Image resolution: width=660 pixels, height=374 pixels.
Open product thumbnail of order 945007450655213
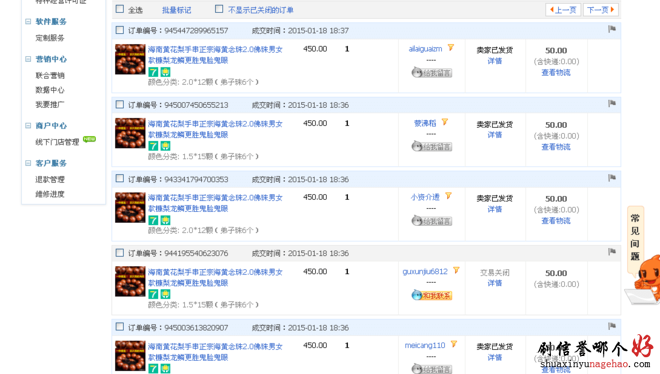[x=130, y=133]
